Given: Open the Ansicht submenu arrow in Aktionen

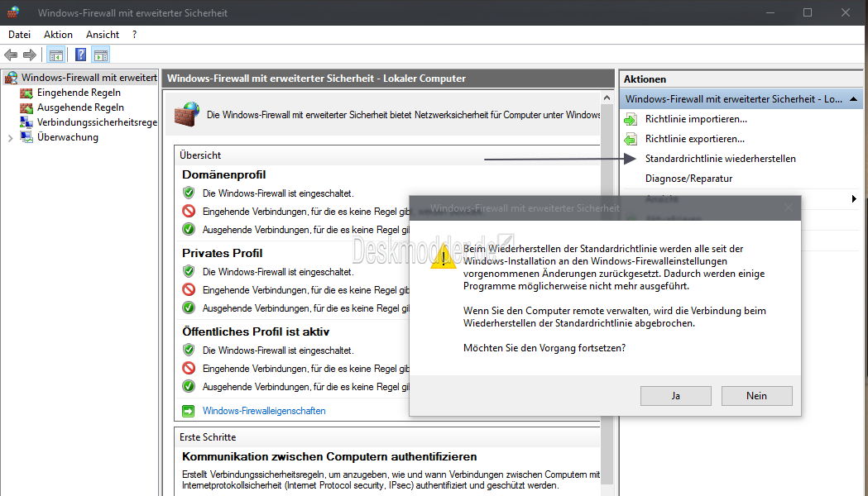Looking at the screenshot, I should [854, 198].
